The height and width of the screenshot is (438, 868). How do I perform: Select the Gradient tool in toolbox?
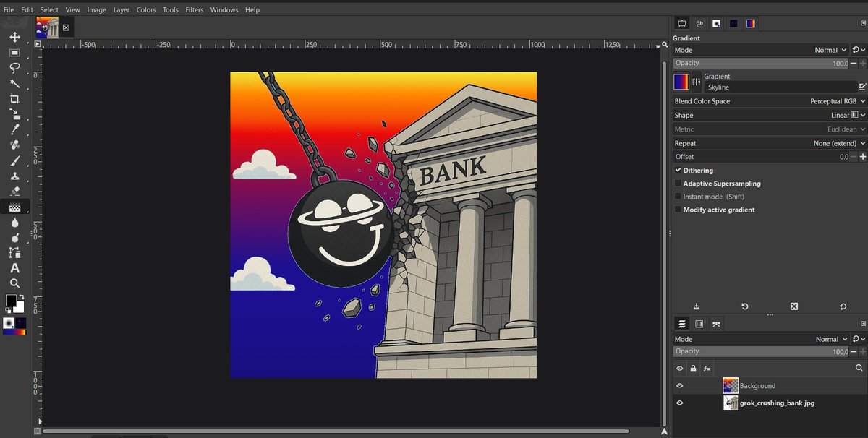[x=14, y=207]
